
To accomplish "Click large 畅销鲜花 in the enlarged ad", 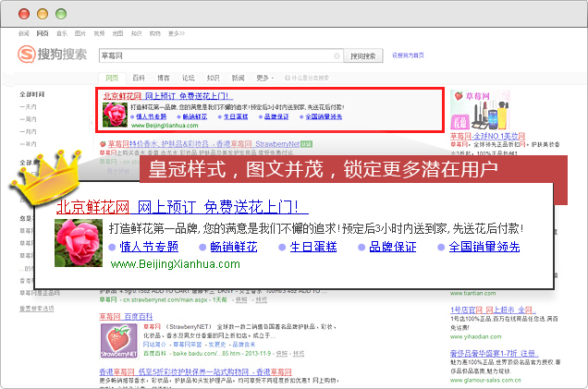I will (234, 247).
